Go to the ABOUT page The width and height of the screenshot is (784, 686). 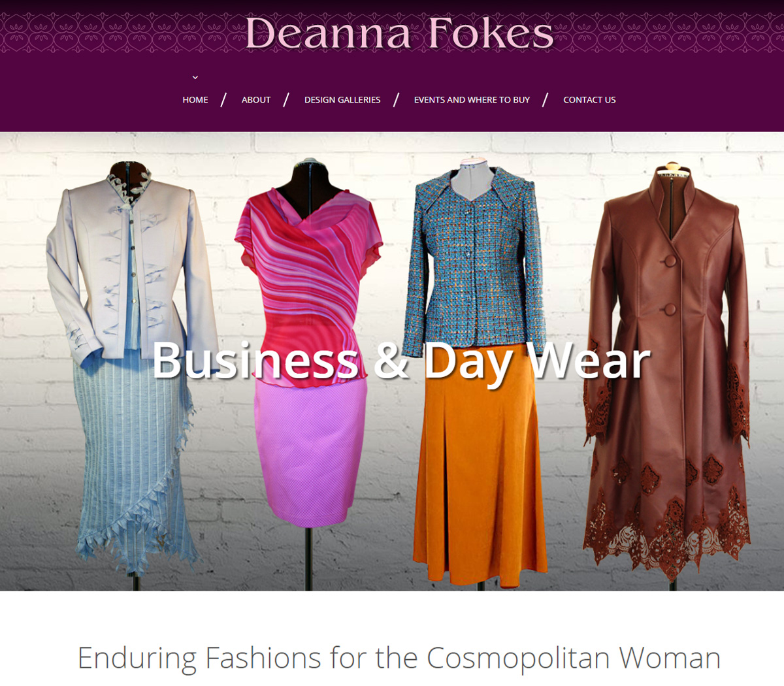(x=256, y=100)
